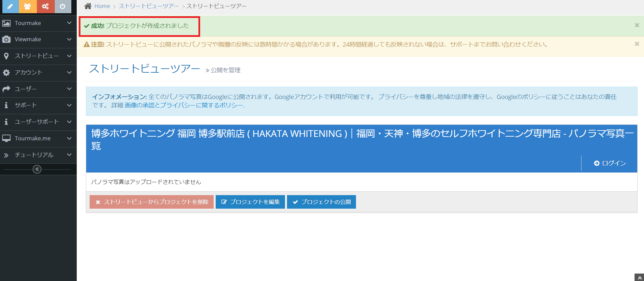Viewport: 644px width, 281px height.
Task: Click ストリートビューからプロジェクトを削除 button
Action: pos(151,202)
